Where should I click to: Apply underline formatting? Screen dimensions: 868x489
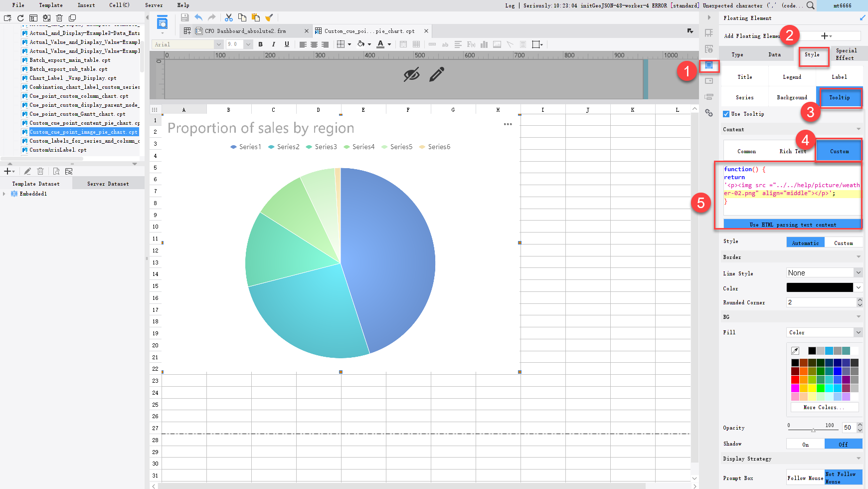coord(287,44)
